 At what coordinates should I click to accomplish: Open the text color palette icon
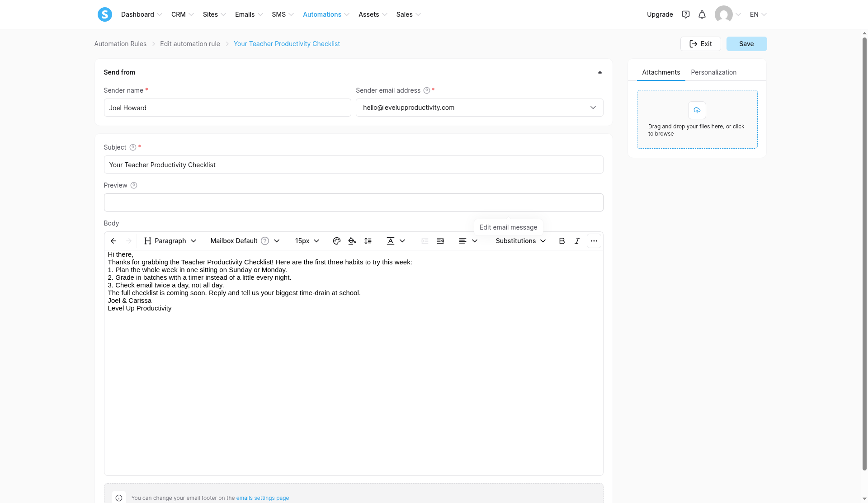click(x=336, y=241)
